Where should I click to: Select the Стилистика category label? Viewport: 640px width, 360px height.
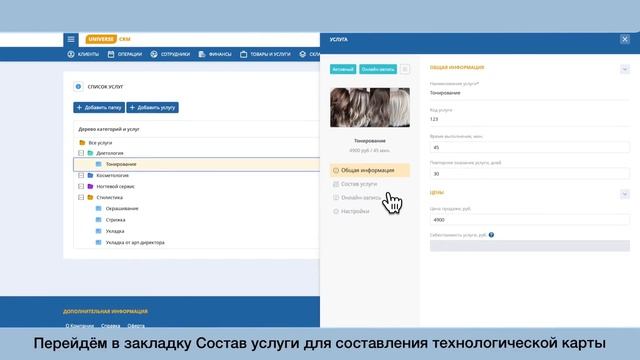point(109,198)
